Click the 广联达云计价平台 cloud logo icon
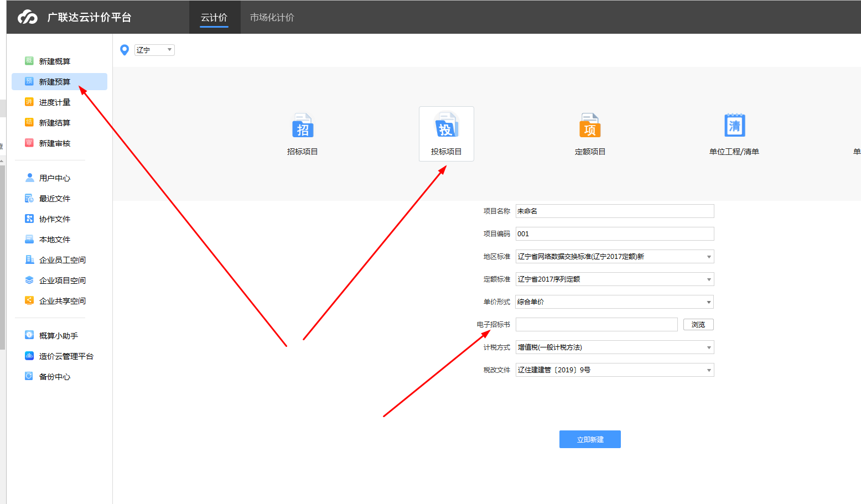 27,17
